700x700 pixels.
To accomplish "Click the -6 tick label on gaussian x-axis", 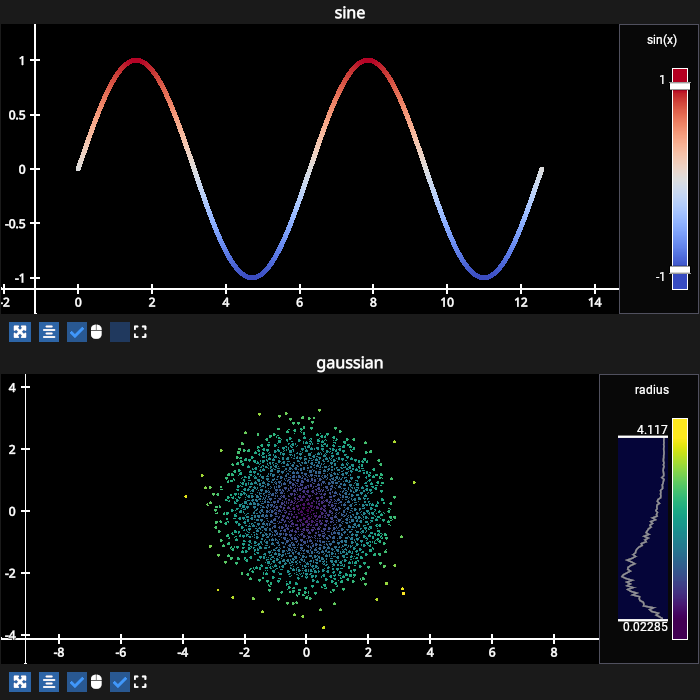I will click(121, 653).
